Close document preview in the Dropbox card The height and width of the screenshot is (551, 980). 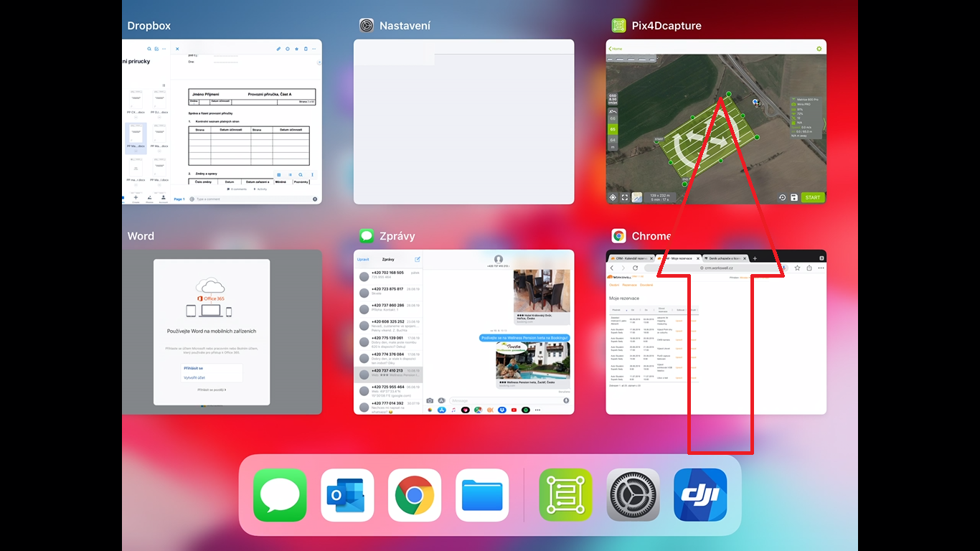(x=177, y=49)
